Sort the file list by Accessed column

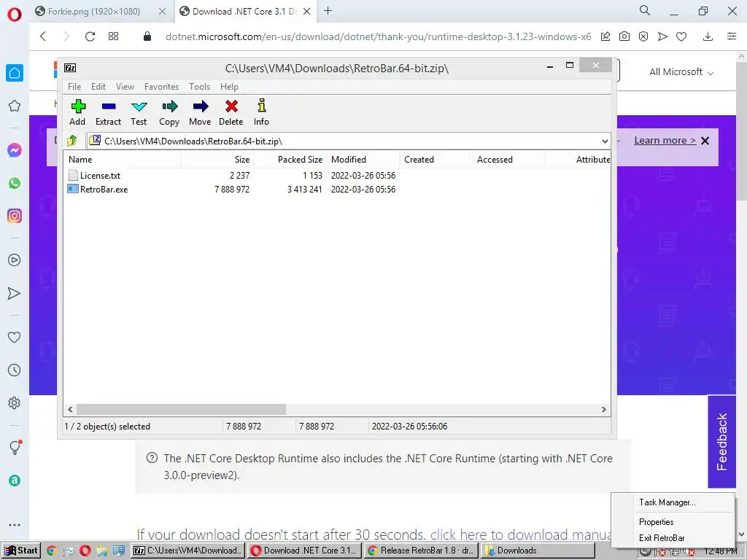[508, 160]
